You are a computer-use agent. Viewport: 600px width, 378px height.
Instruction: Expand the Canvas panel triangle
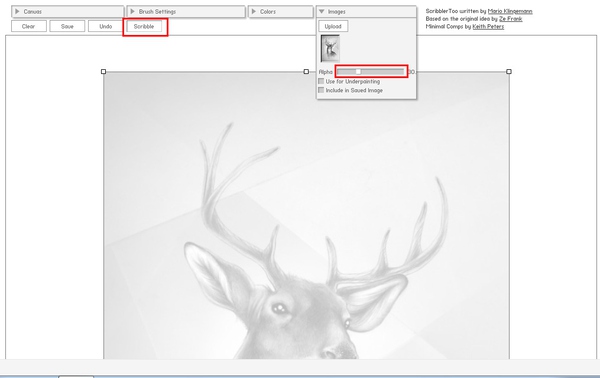(17, 11)
